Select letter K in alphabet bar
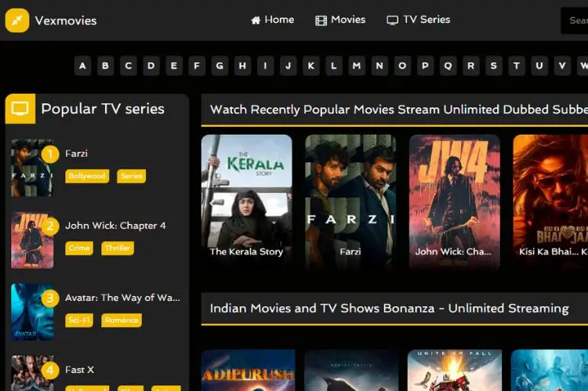 (x=311, y=66)
